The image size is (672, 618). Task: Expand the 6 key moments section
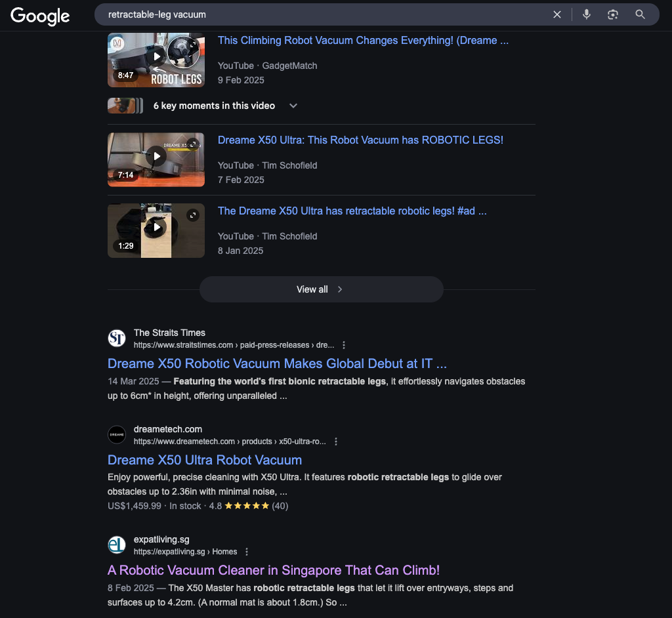pyautogui.click(x=293, y=106)
